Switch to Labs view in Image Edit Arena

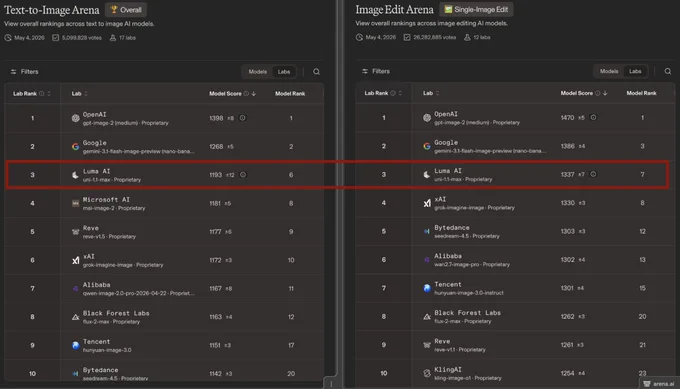coord(635,71)
